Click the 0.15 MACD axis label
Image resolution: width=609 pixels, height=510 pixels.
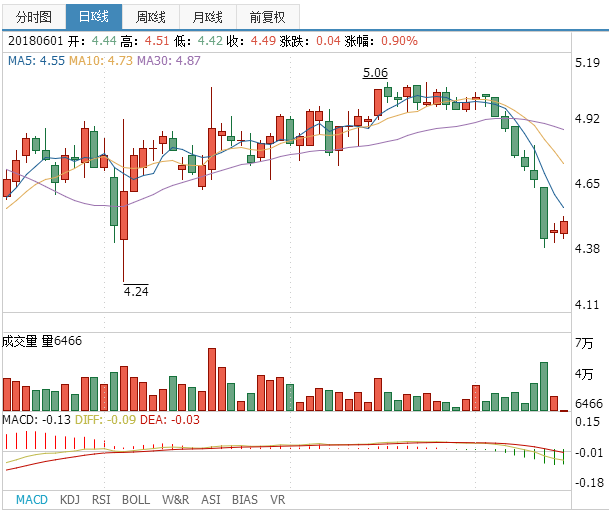tap(587, 421)
